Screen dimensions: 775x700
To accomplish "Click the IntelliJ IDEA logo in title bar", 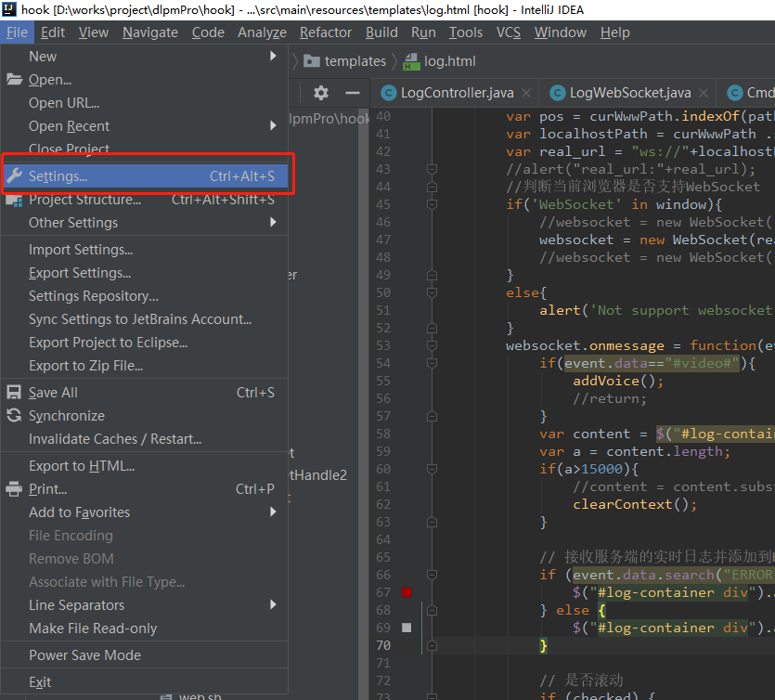I will (9, 9).
